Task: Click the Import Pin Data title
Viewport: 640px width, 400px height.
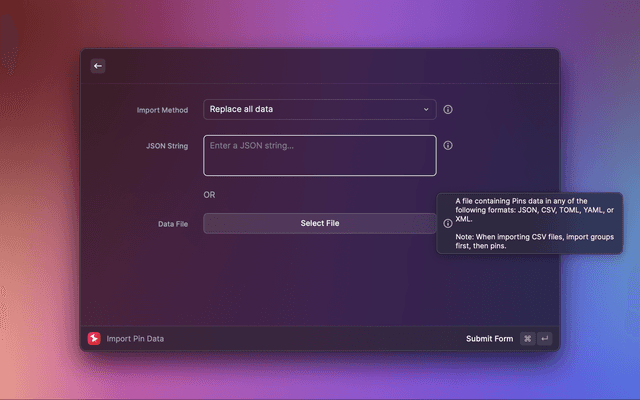Action: point(135,339)
